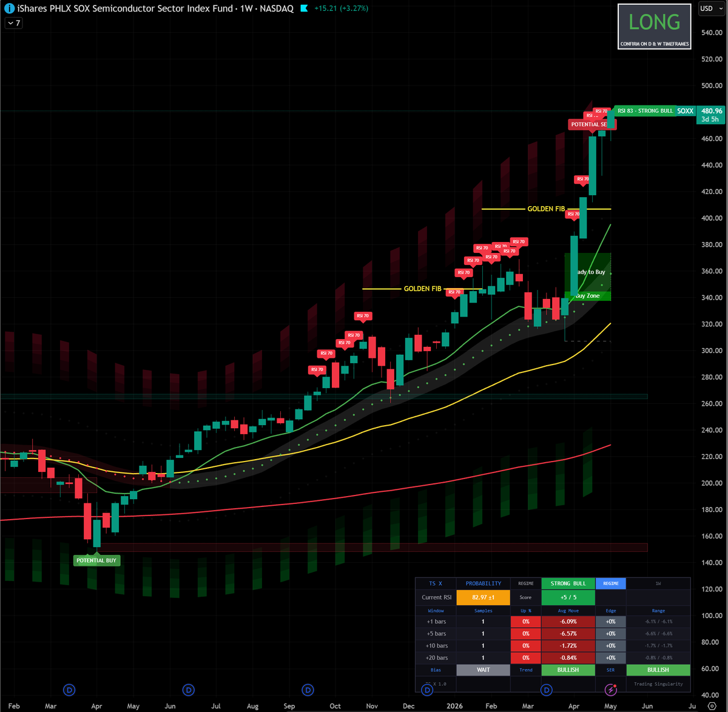Click the green STRONG BULL cell
This screenshot has height=712, width=728.
568,583
